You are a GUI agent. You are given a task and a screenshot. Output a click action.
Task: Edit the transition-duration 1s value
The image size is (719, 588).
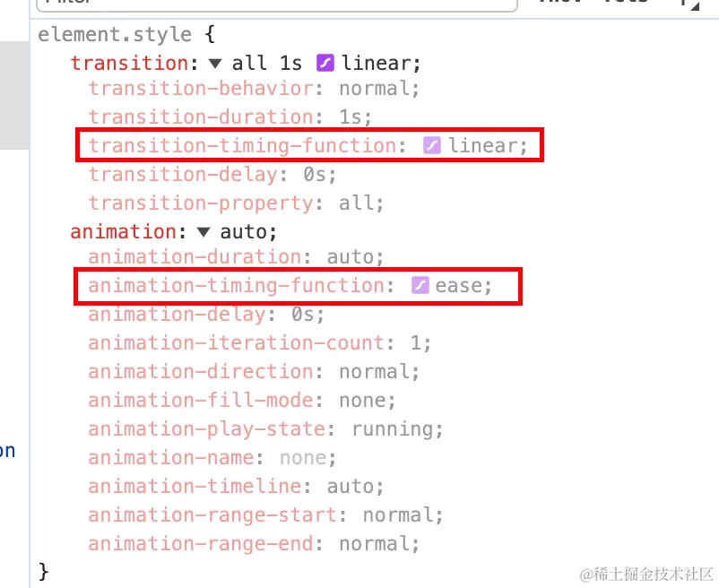(351, 117)
